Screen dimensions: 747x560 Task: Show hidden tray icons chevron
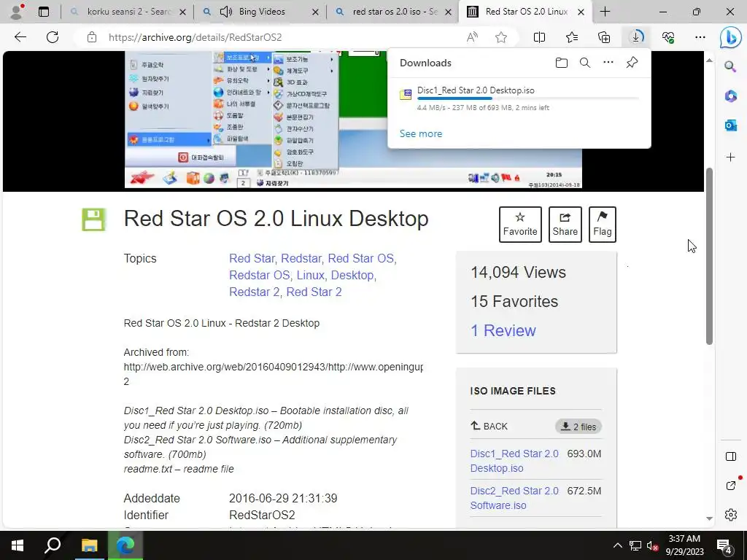[x=617, y=545]
